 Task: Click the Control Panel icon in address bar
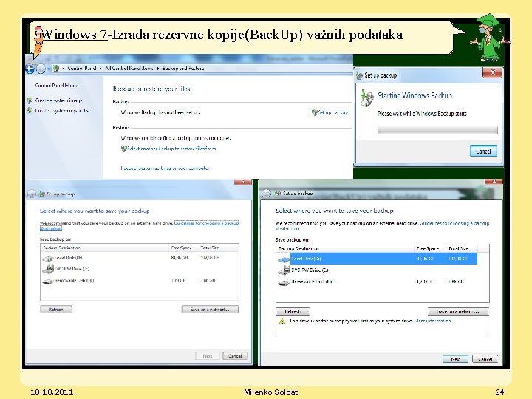[56, 69]
